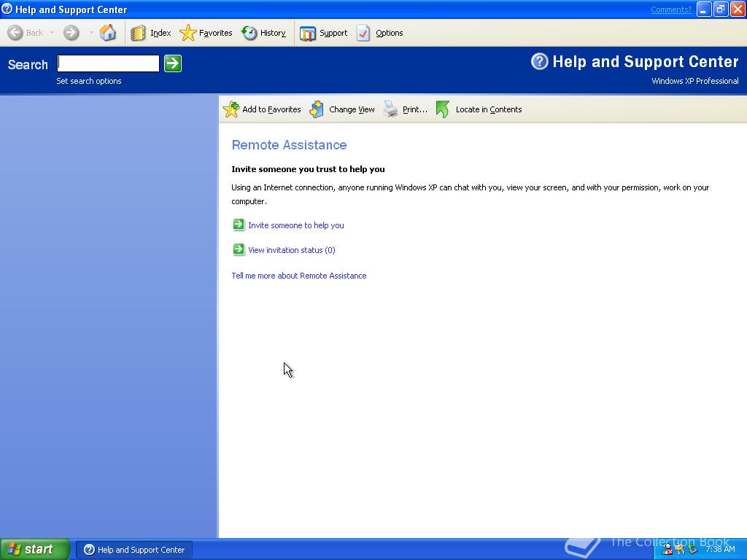Image resolution: width=747 pixels, height=560 pixels.
Task: Open the Support icon
Action: click(308, 34)
